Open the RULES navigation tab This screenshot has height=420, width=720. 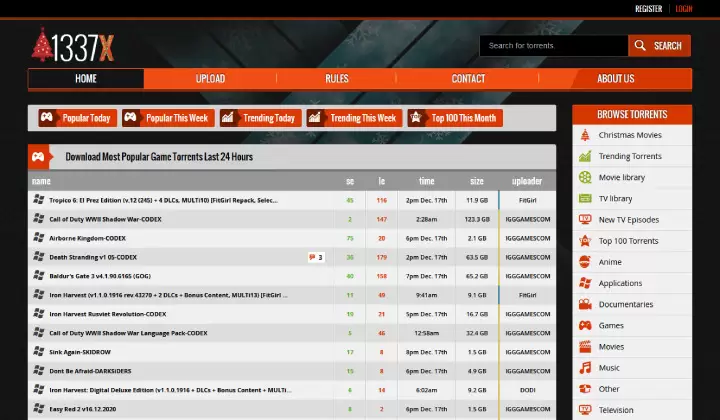[337, 78]
